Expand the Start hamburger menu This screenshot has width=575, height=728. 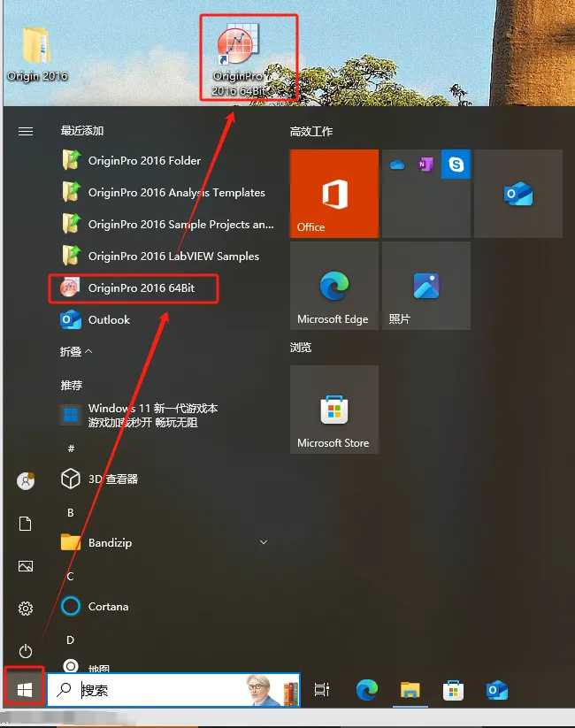coord(26,132)
